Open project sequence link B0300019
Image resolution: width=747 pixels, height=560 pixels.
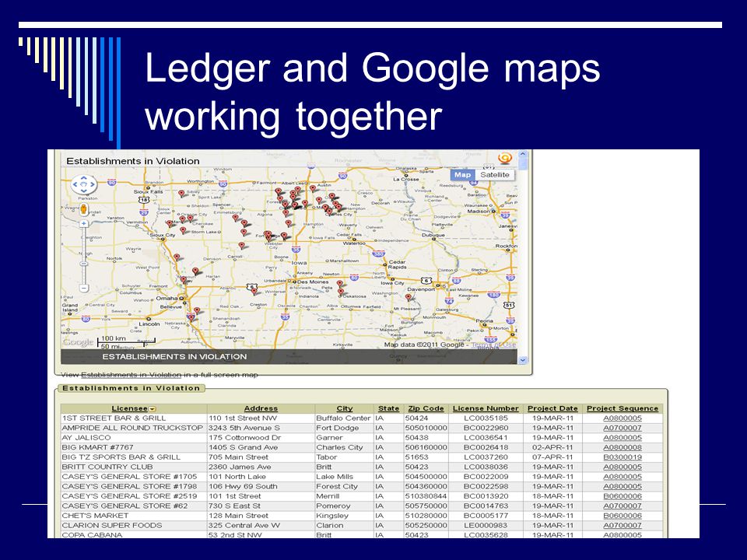pyautogui.click(x=622, y=457)
